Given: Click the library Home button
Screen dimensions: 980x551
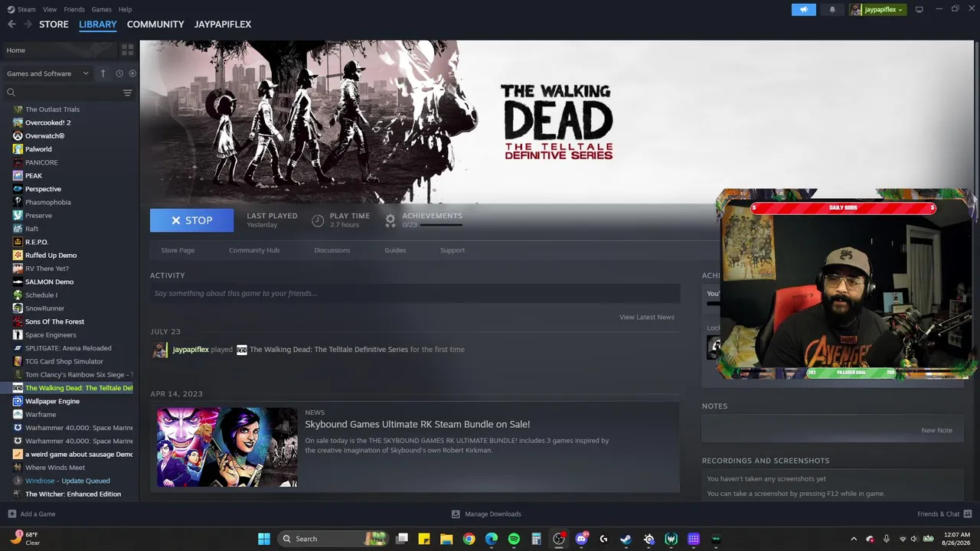Looking at the screenshot, I should (60, 50).
